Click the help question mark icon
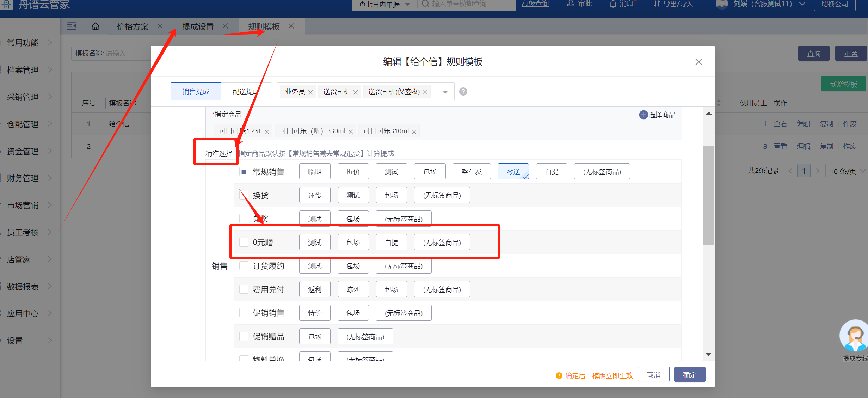Screen dimensions: 868x398 click(463, 92)
